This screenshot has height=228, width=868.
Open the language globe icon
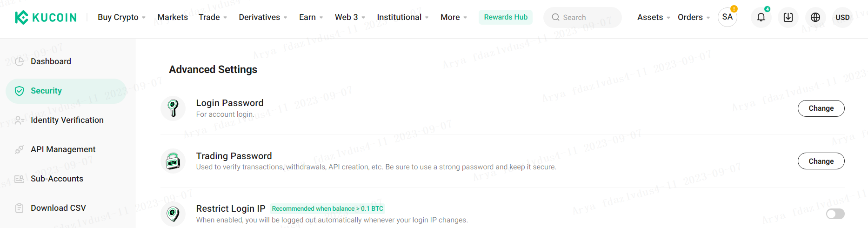coord(815,17)
